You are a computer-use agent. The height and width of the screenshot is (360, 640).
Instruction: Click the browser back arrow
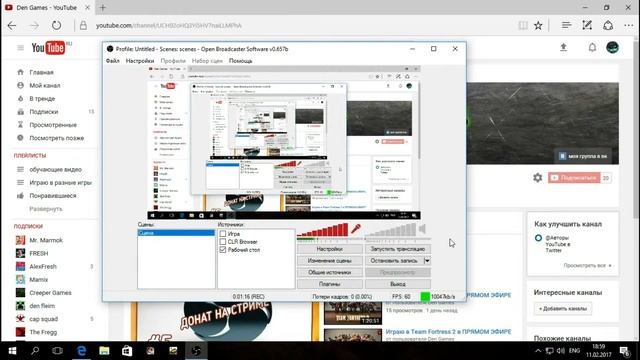(x=12, y=26)
